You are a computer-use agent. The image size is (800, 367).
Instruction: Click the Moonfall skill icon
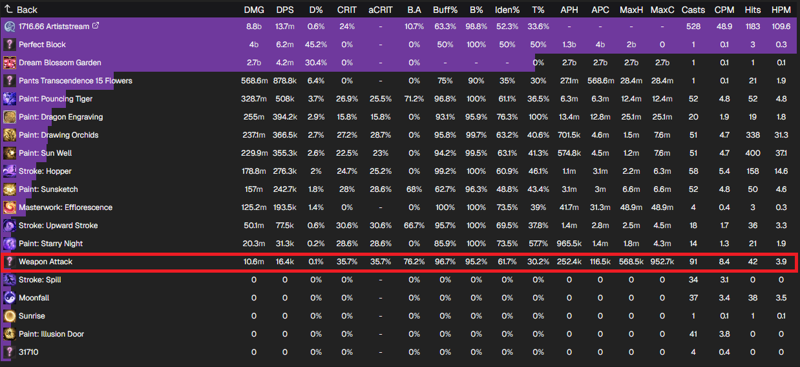[x=9, y=298]
